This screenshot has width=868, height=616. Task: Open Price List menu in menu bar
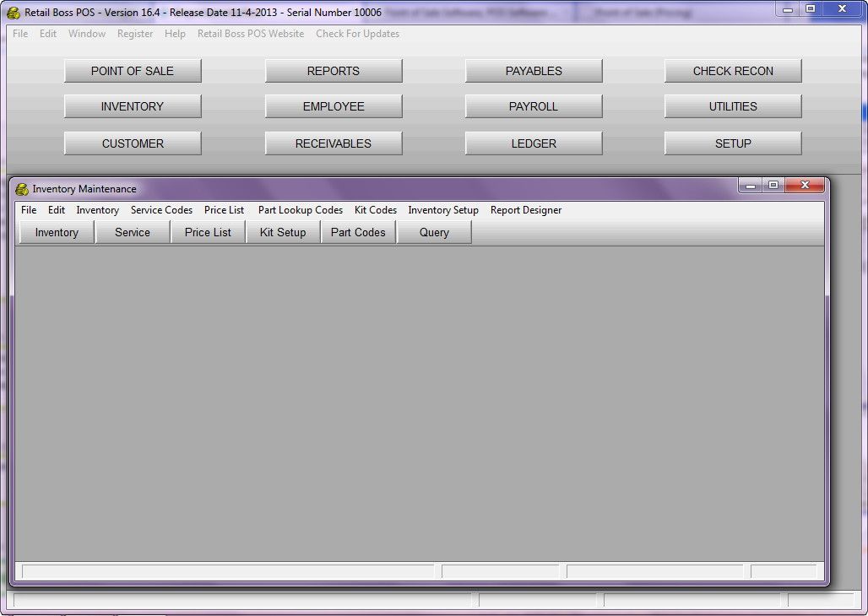(225, 210)
